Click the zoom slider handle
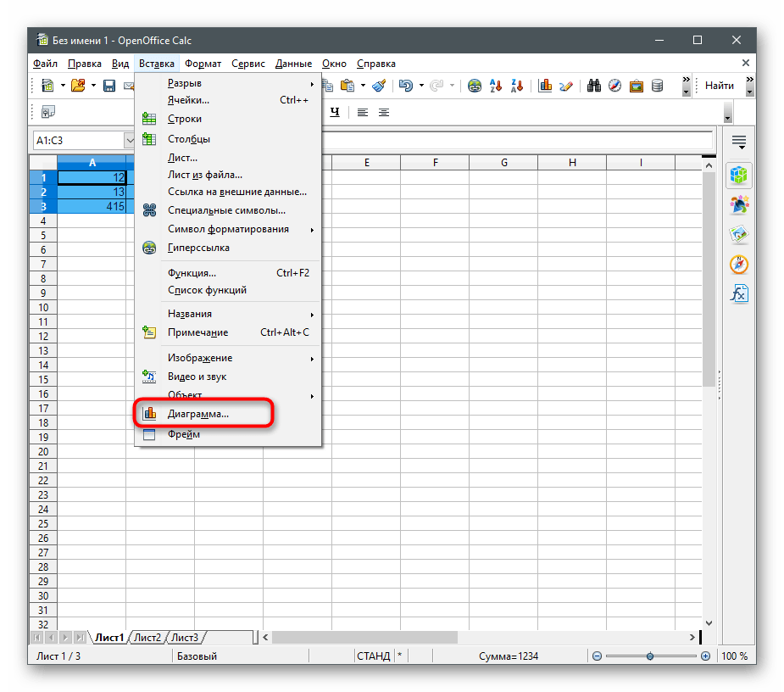The width and height of the screenshot is (784, 692). [x=650, y=656]
